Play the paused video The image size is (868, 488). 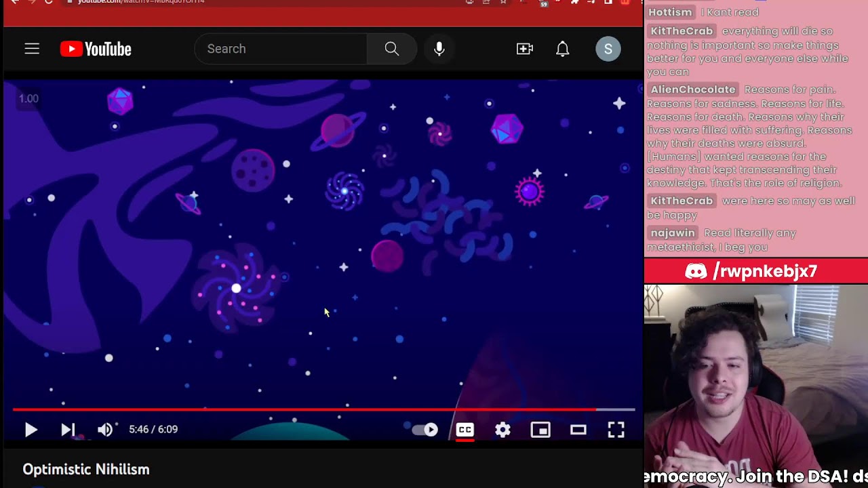31,430
